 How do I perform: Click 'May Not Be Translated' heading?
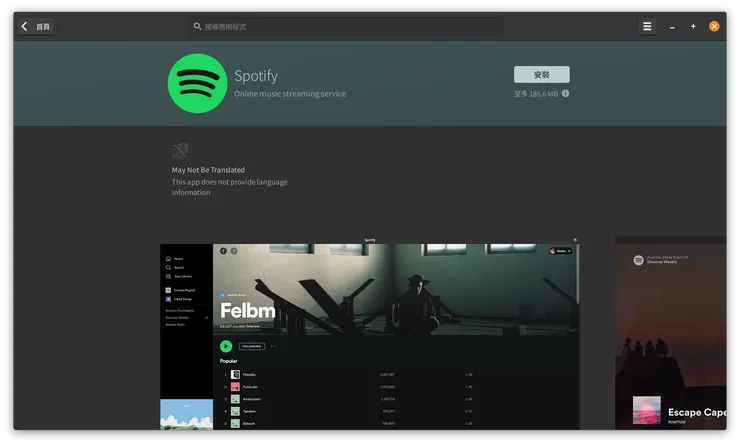pyautogui.click(x=208, y=170)
